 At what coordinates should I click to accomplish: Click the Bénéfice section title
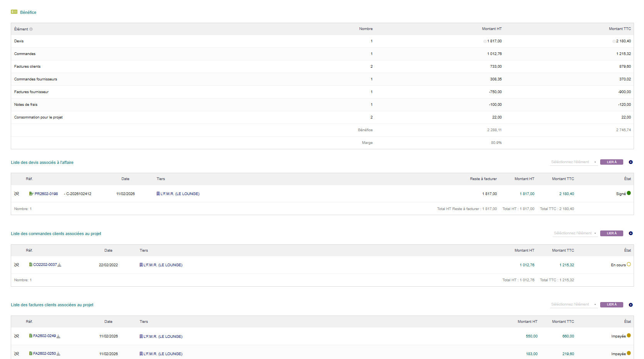(28, 12)
